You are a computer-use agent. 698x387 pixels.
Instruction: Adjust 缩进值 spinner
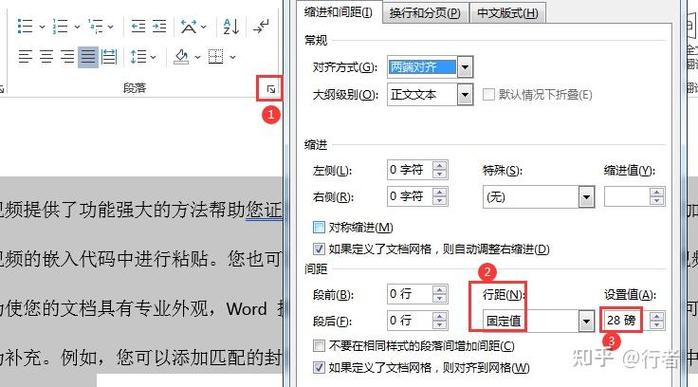657,196
